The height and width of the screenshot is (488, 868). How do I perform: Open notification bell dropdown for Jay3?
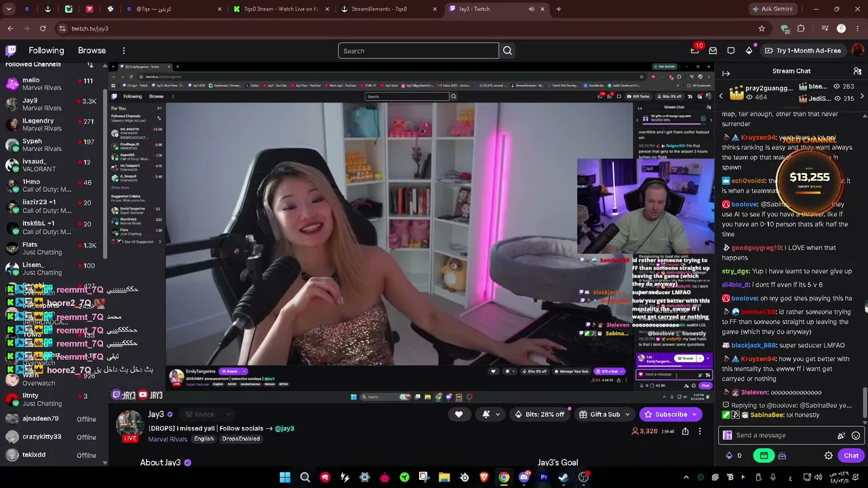(491, 414)
